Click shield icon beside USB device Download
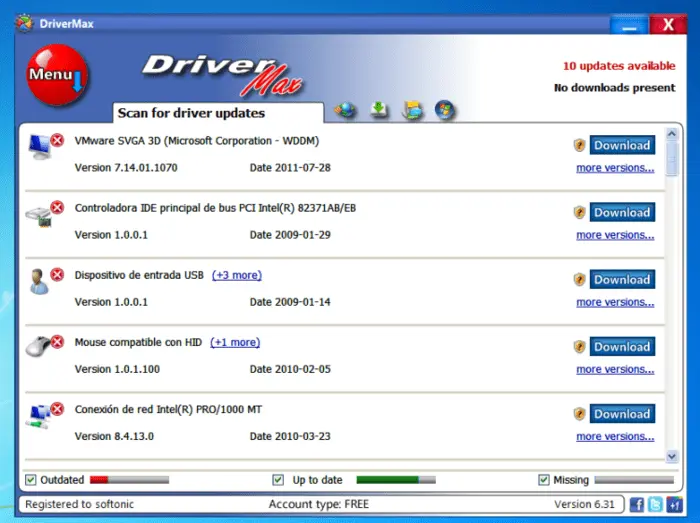The height and width of the screenshot is (523, 700). point(579,280)
